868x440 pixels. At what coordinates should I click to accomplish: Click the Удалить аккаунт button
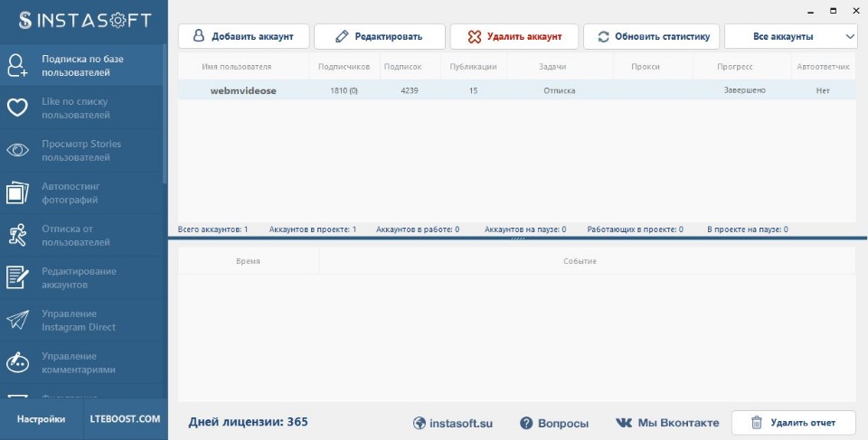click(514, 36)
